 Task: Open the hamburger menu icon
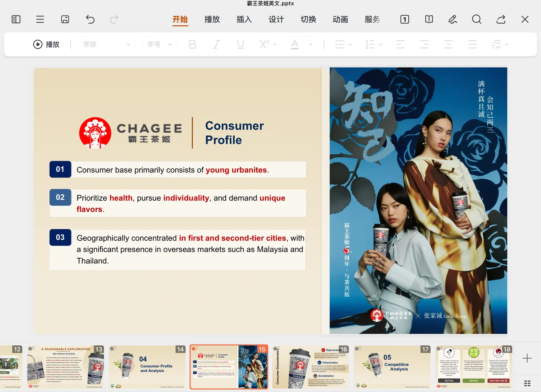[x=40, y=19]
